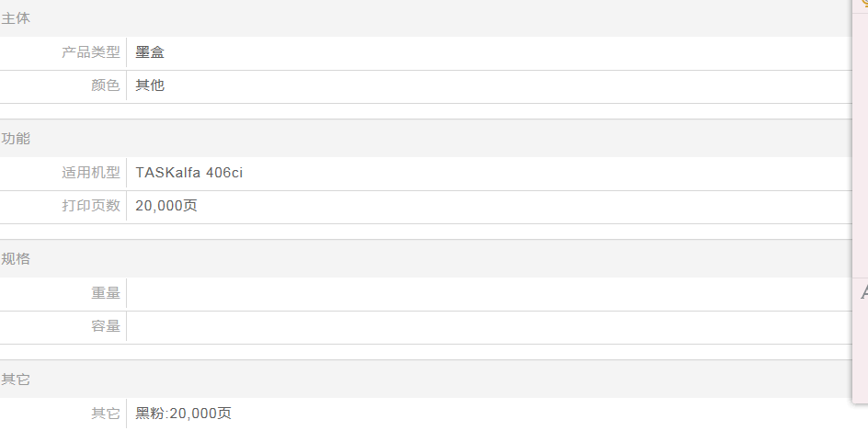868x431 pixels.
Task: Click the 黑粉:20,000页 value text
Action: click(x=184, y=414)
